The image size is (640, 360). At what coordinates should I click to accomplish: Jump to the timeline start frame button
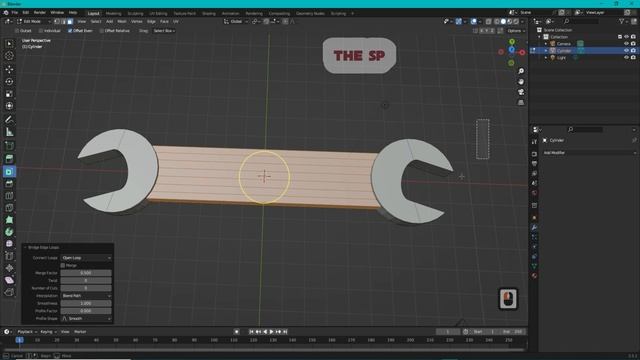click(x=251, y=332)
